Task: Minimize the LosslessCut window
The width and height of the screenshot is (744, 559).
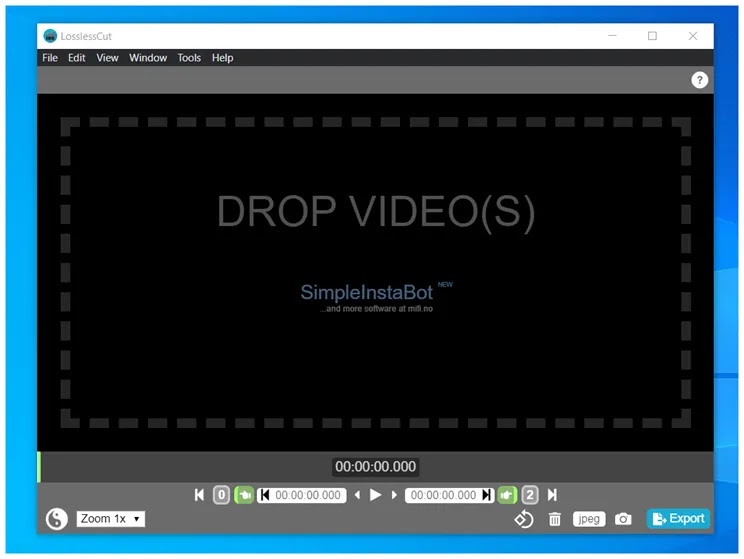Action: tap(612, 36)
